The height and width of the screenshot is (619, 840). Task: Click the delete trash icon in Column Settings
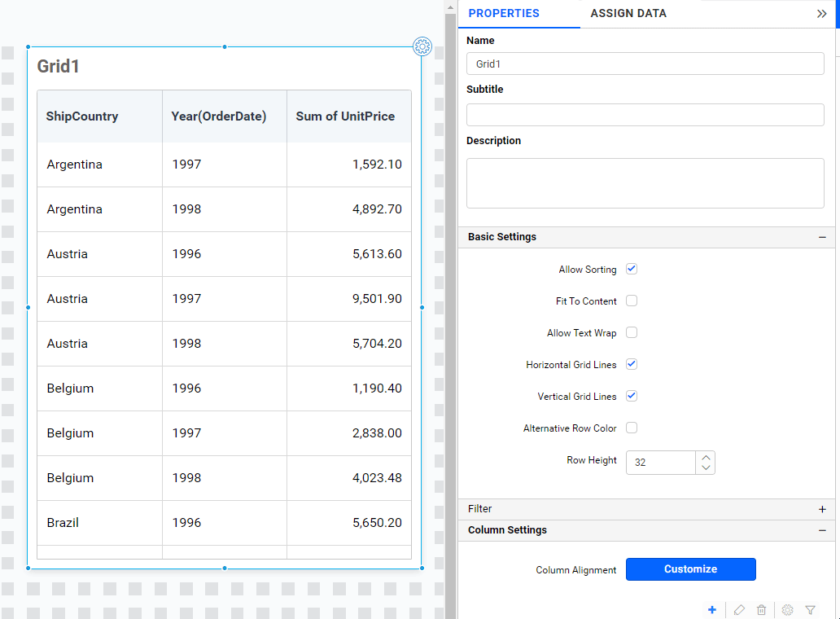point(761,609)
